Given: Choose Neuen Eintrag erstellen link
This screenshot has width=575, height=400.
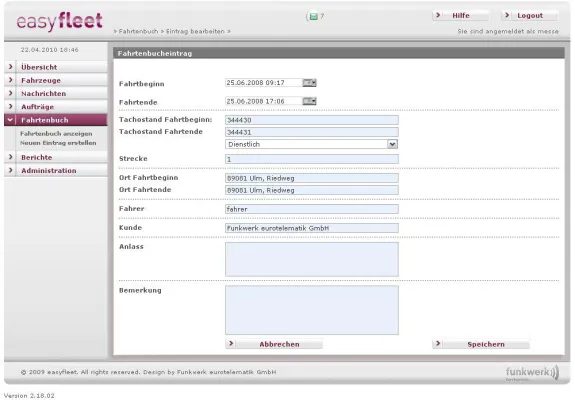Looking at the screenshot, I should tap(58, 143).
